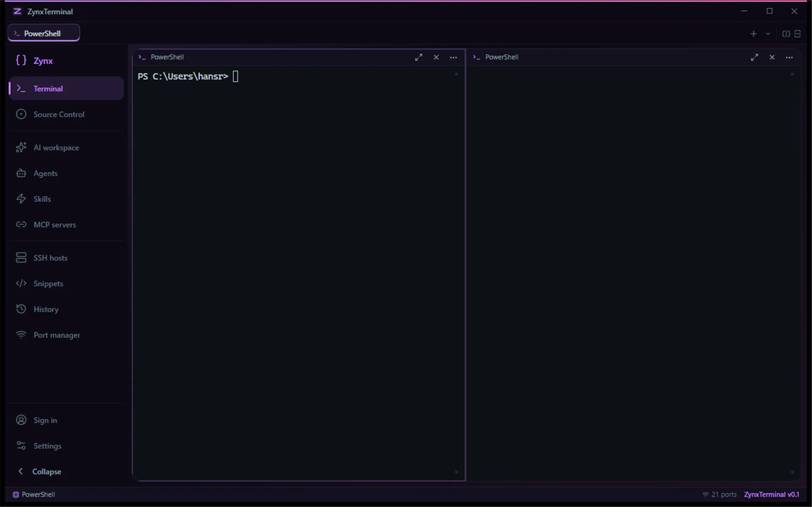Click the right pane's PowerShell title

[x=502, y=57]
